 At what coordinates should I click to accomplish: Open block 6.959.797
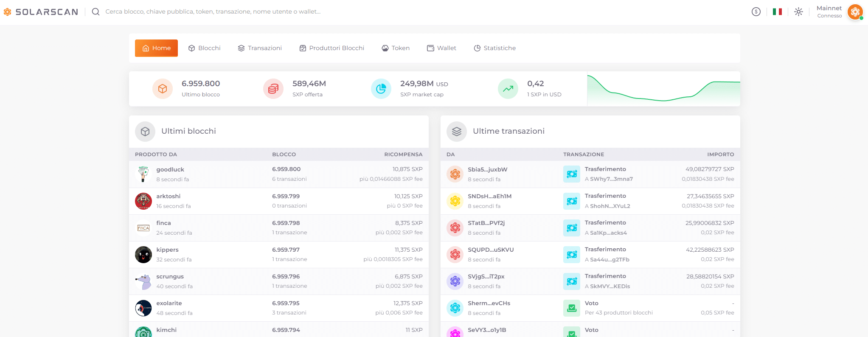coord(286,250)
